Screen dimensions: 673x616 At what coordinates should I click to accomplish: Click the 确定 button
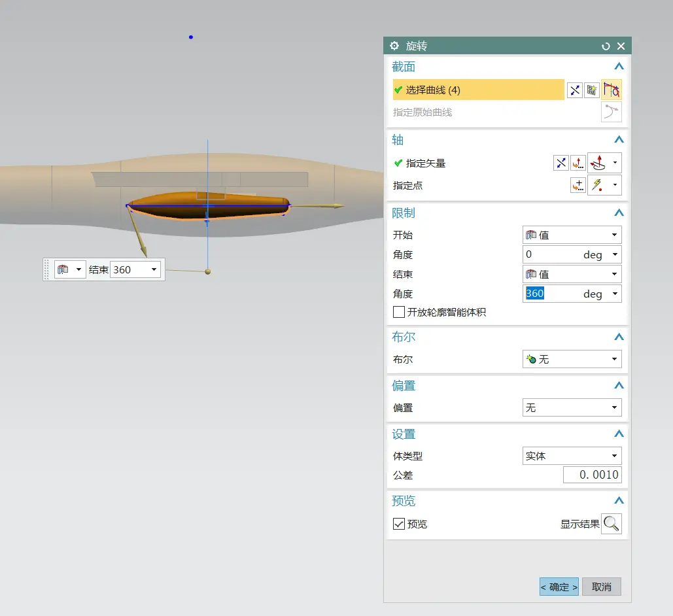559,587
